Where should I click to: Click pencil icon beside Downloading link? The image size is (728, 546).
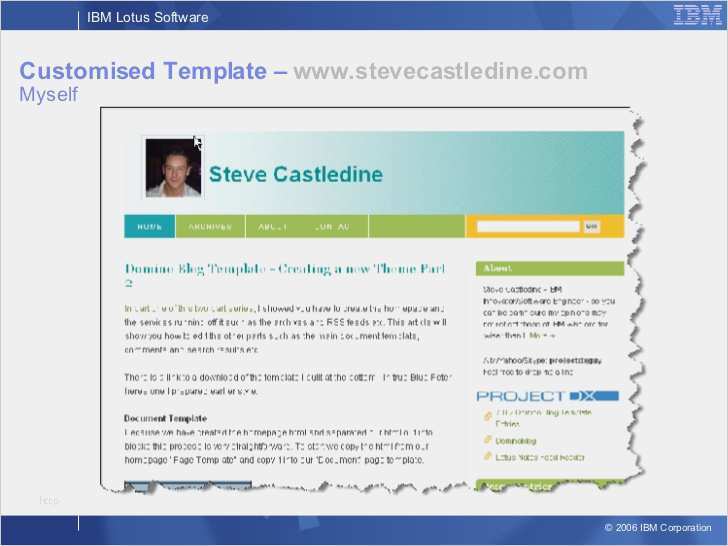pyautogui.click(x=487, y=440)
